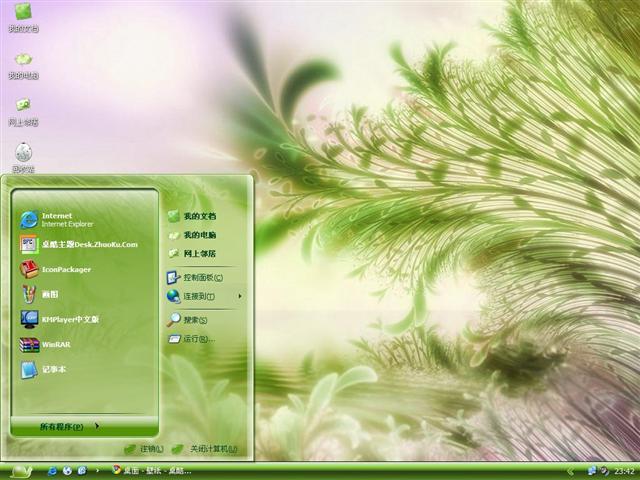The width and height of the screenshot is (640, 480).
Task: Click the third quick launch icon
Action: point(82,471)
